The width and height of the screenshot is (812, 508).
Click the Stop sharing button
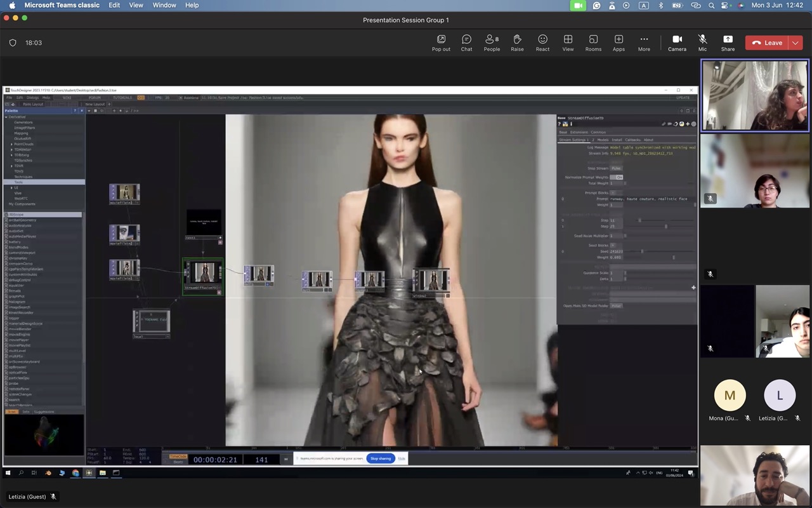tap(381, 458)
